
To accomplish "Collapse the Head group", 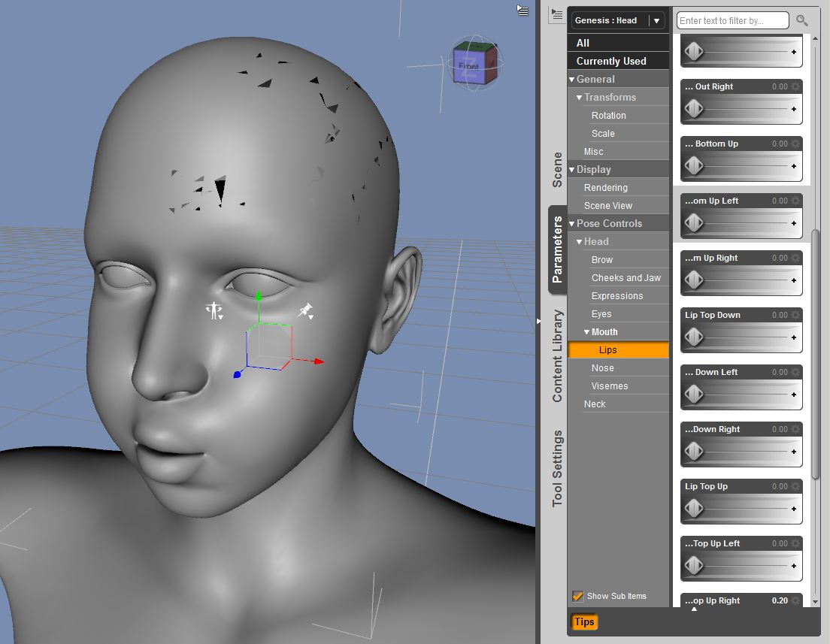I will pyautogui.click(x=580, y=242).
